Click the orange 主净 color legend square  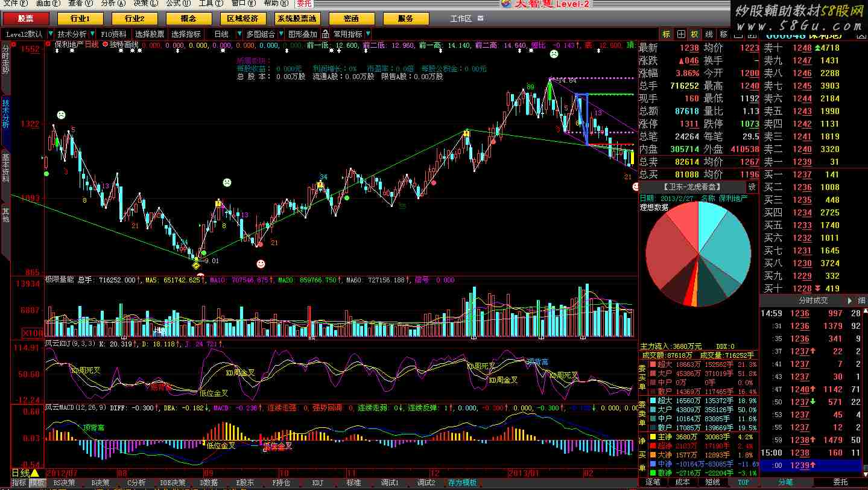tap(651, 437)
